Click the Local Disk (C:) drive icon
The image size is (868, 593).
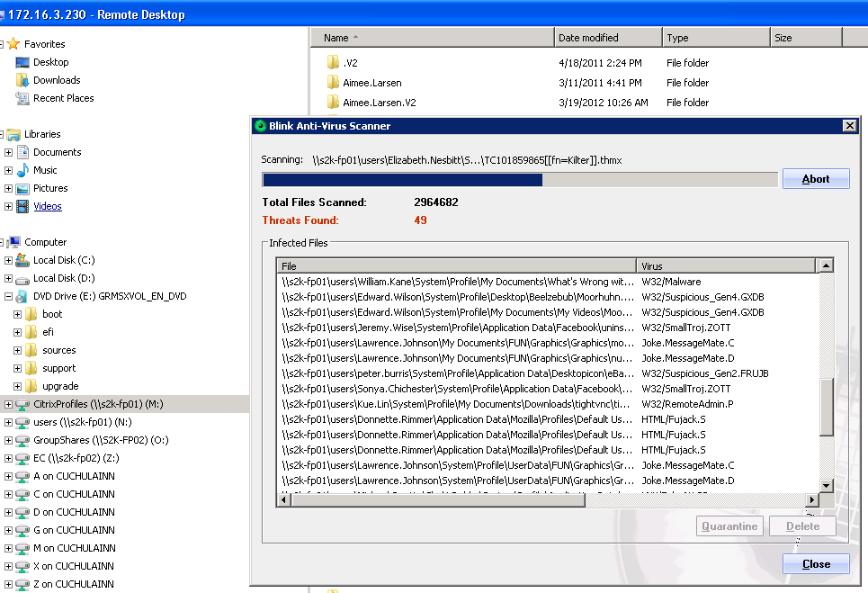[22, 260]
